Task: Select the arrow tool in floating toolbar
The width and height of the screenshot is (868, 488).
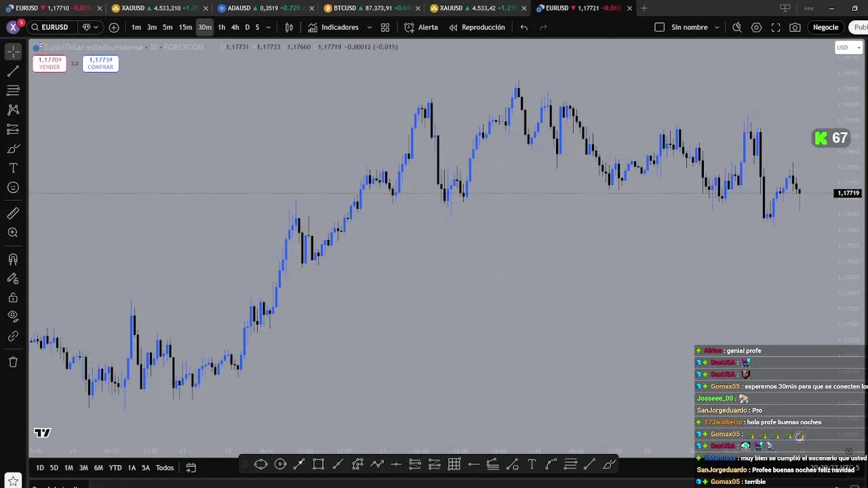Action: pyautogui.click(x=298, y=464)
